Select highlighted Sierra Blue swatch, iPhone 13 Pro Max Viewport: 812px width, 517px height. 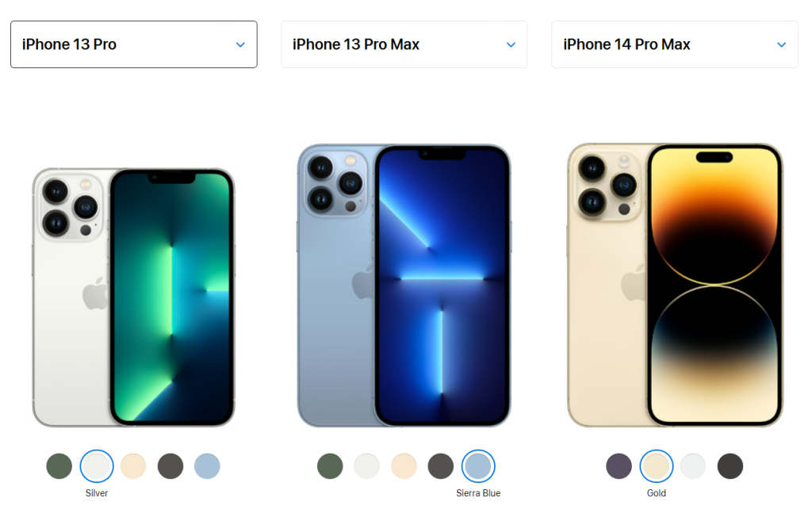point(478,466)
